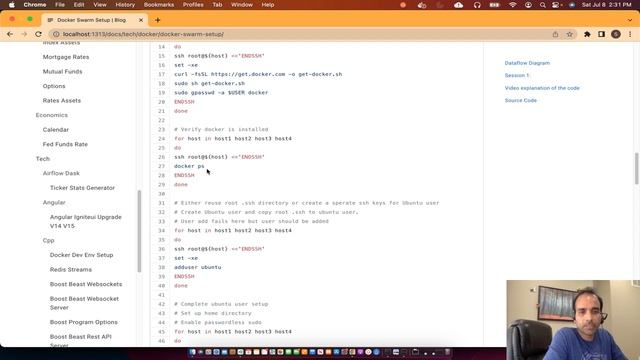
Task: Open the Bookmarks menu
Action: coord(159,5)
